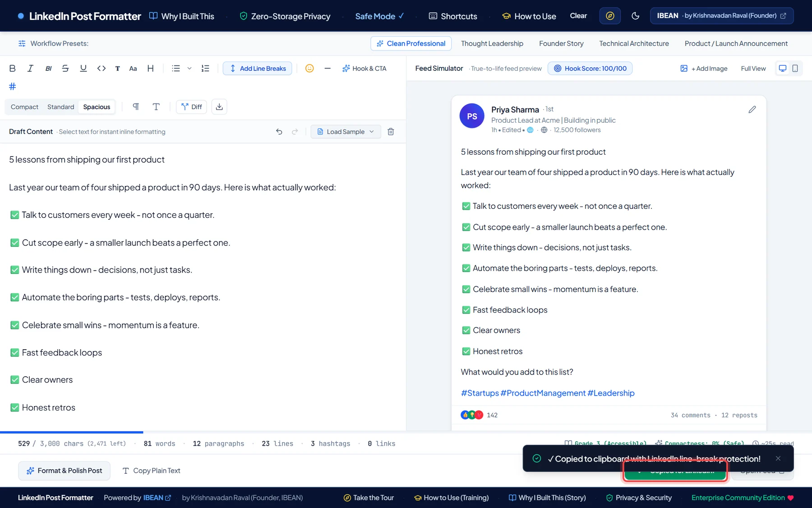812x508 pixels.
Task: Click the Format & Polish Post button
Action: coord(64,471)
